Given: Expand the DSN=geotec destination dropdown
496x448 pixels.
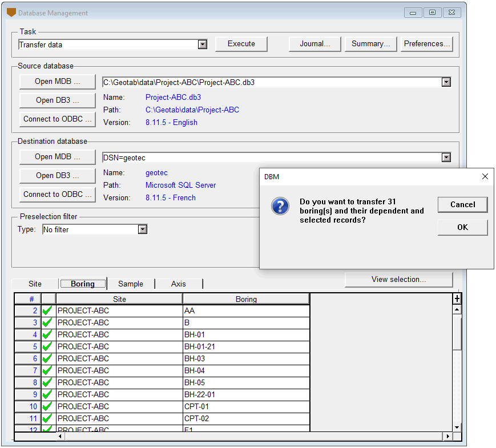Looking at the screenshot, I should click(x=446, y=158).
